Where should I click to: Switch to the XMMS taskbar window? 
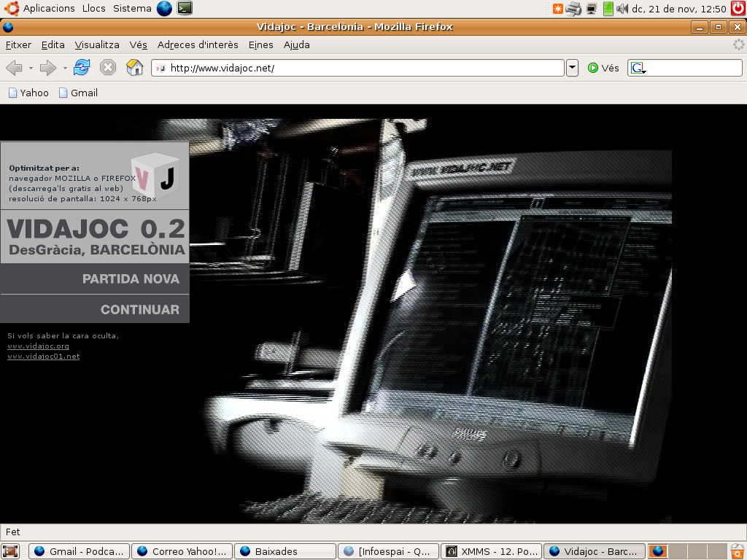491,551
